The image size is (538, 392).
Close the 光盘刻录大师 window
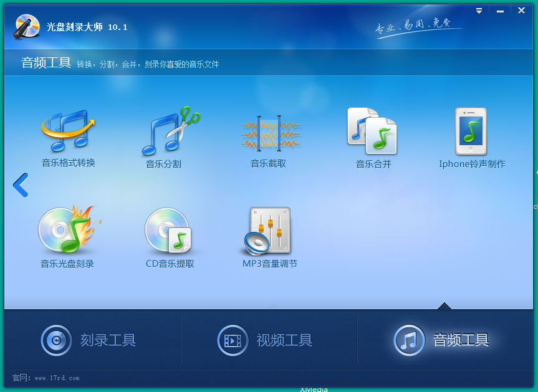521,11
